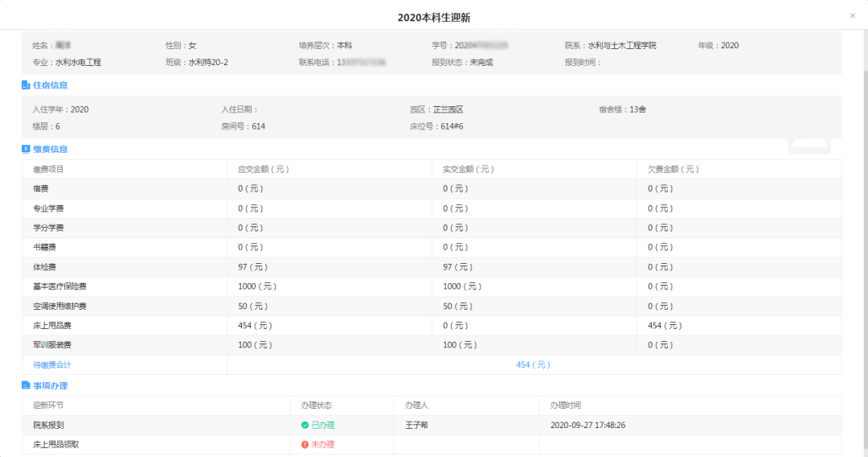This screenshot has height=457, width=868.
Task: Click the 欠费金额 column header
Action: click(673, 170)
